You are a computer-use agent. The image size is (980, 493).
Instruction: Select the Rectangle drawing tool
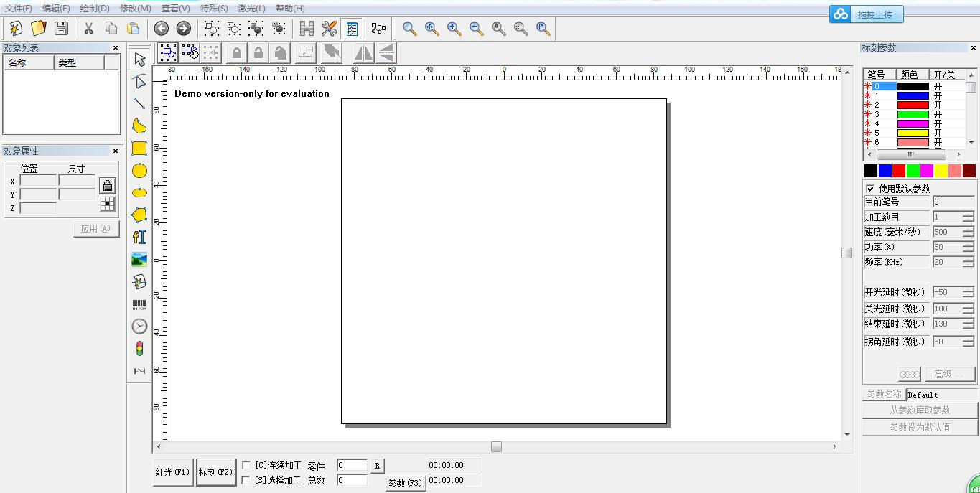click(x=139, y=149)
